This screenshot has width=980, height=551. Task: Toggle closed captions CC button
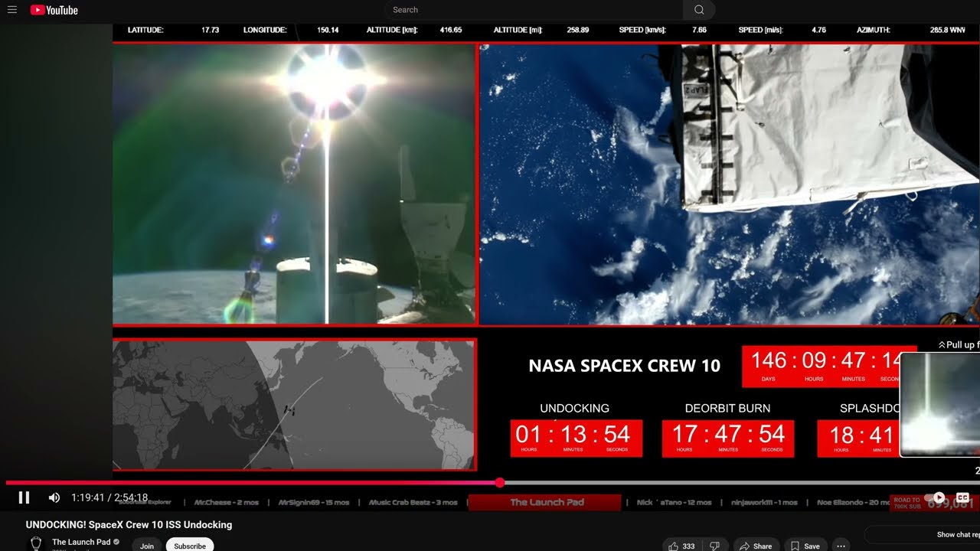[x=963, y=497]
